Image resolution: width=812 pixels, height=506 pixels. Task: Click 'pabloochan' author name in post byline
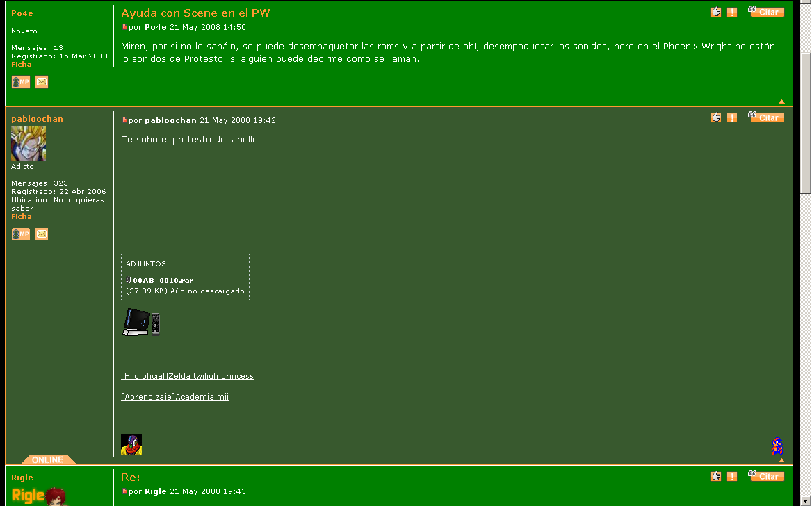click(x=170, y=120)
